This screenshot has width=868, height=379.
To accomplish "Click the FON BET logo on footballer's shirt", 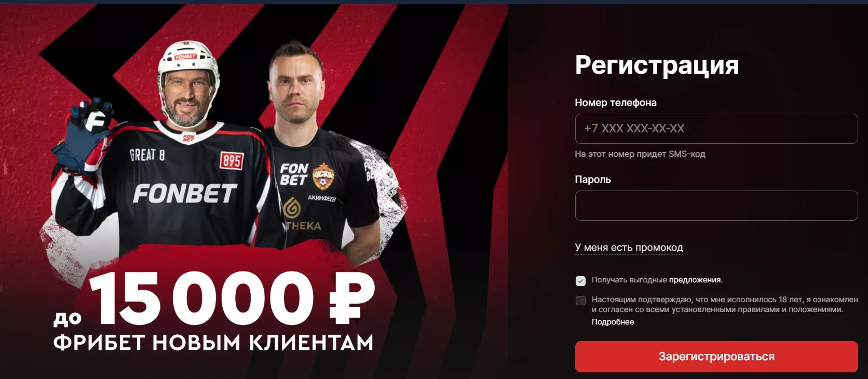I will click(294, 174).
